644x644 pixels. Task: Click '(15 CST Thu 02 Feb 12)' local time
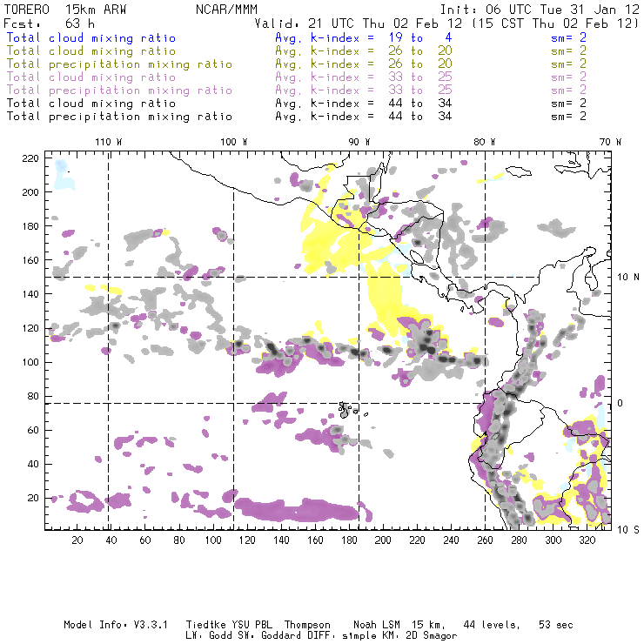point(555,23)
